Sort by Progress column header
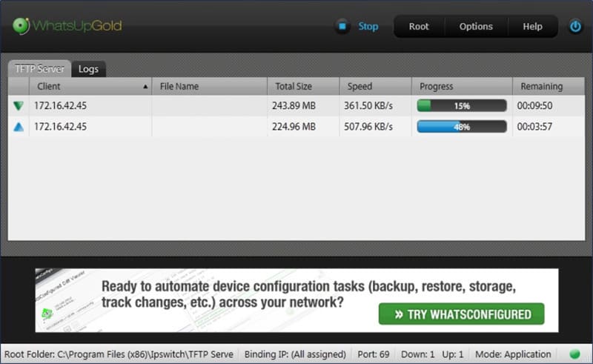This screenshot has height=364, width=593. click(462, 87)
